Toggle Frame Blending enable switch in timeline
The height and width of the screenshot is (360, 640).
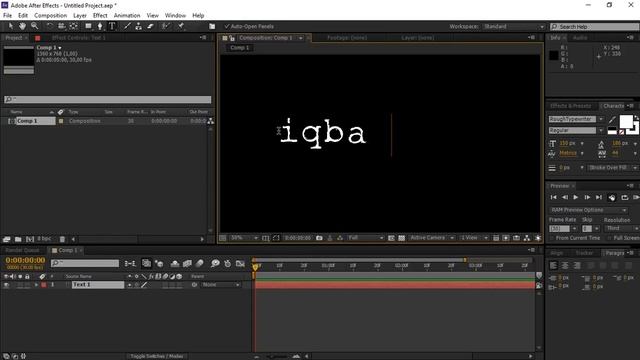pos(187,264)
